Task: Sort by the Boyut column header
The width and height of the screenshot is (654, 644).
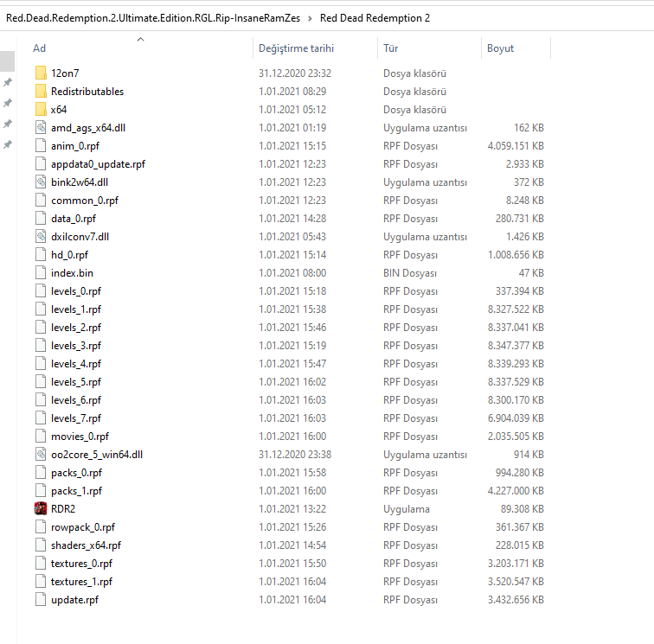Action: [501, 48]
